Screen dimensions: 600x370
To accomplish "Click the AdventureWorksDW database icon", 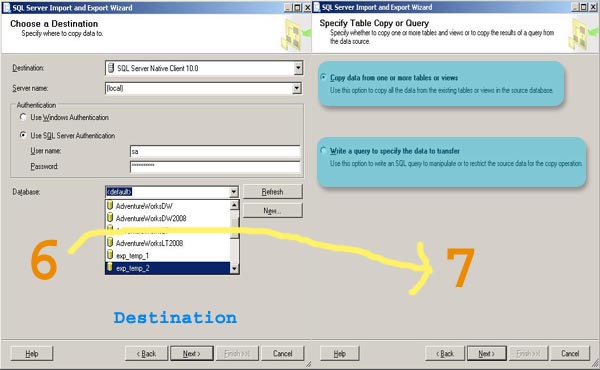I will point(110,205).
